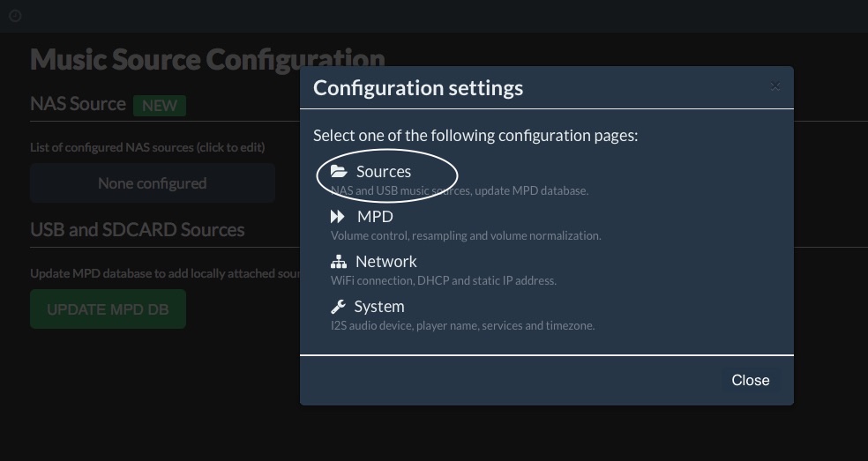Click the Configuration settings dialog title

coord(418,88)
